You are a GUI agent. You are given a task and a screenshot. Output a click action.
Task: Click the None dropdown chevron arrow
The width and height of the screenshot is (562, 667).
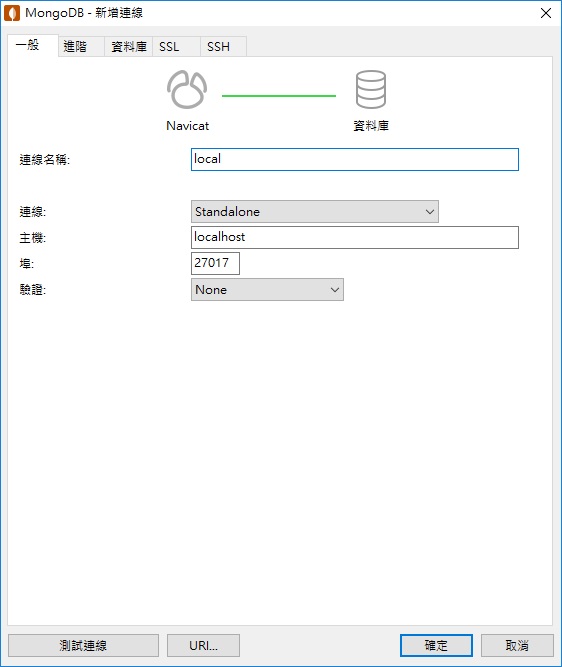click(x=335, y=290)
